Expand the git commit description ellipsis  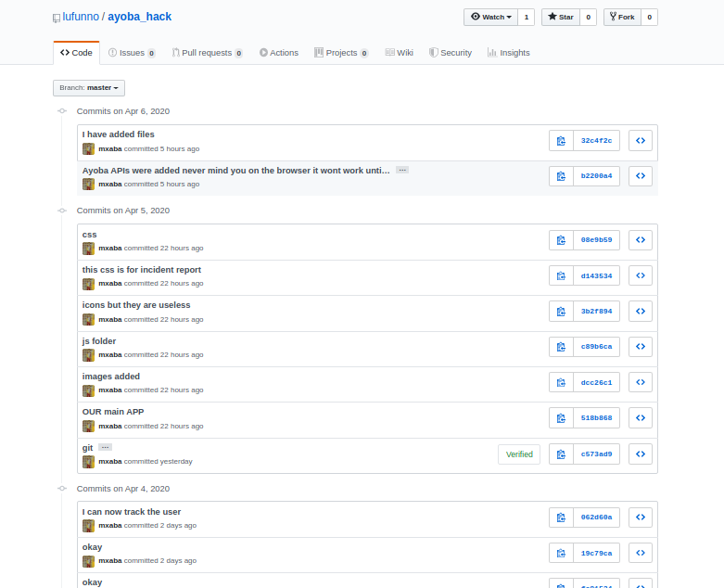pyautogui.click(x=106, y=447)
